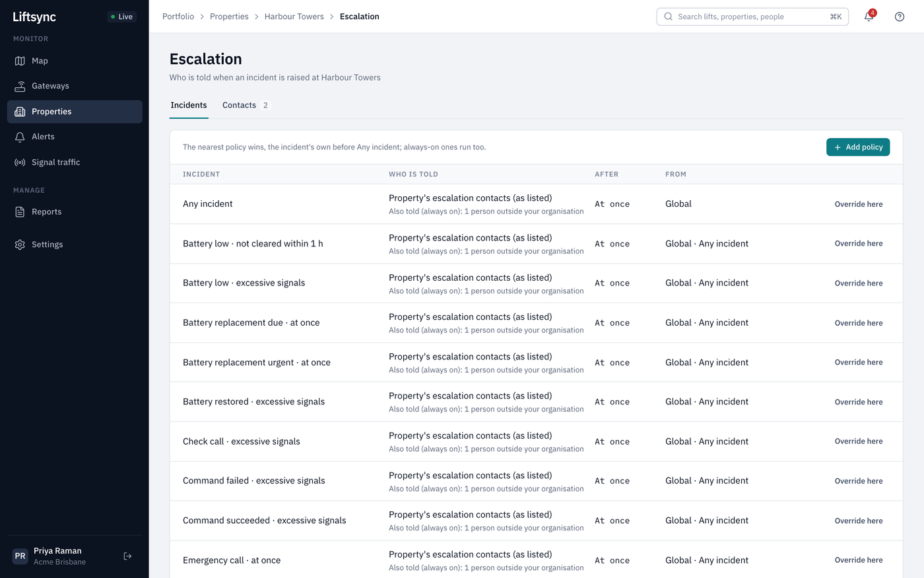This screenshot has height=578, width=924.
Task: Override Command failed excessive signals policy
Action: (x=859, y=481)
